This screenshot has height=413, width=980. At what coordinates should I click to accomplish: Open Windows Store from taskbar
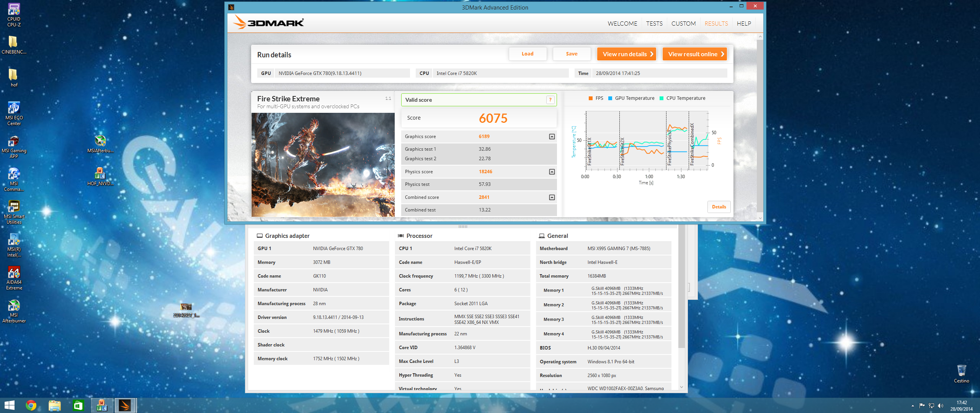(78, 405)
